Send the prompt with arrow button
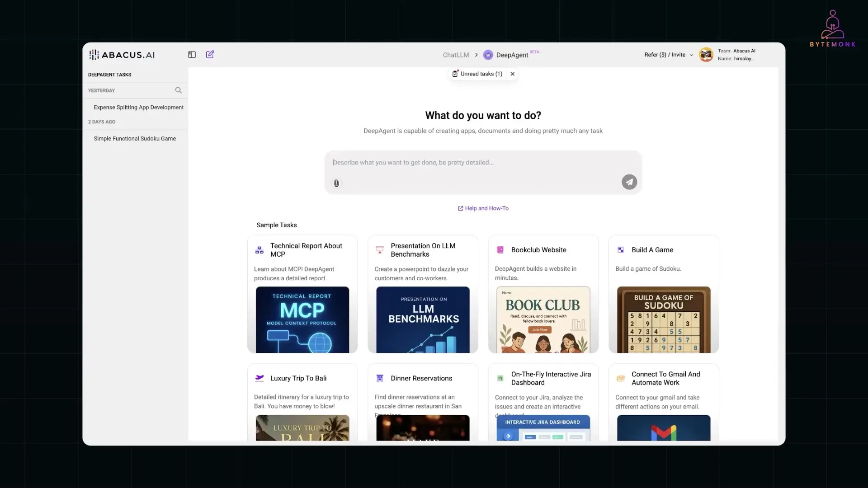The width and height of the screenshot is (868, 488). pyautogui.click(x=629, y=182)
